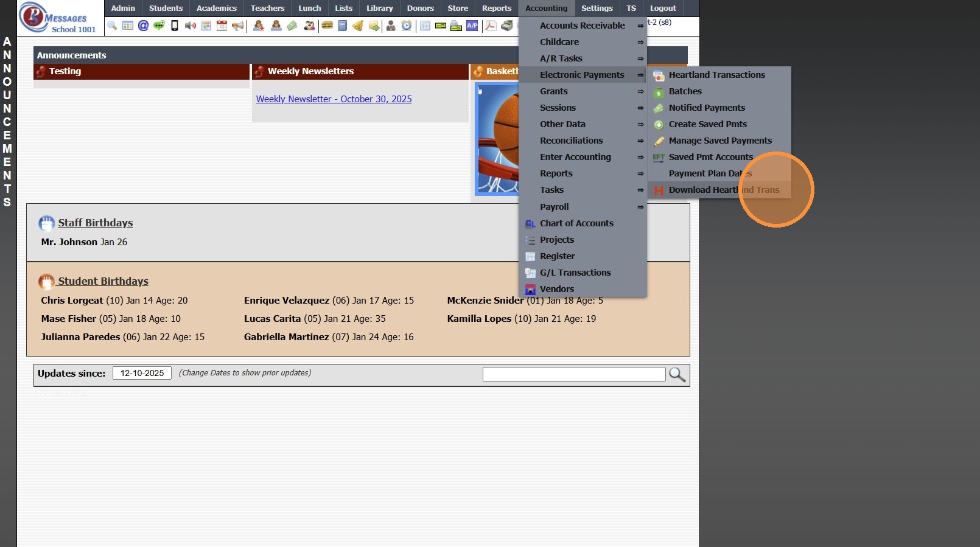The image size is (980, 547).
Task: Expand the Reconciliations submenu
Action: pos(583,141)
